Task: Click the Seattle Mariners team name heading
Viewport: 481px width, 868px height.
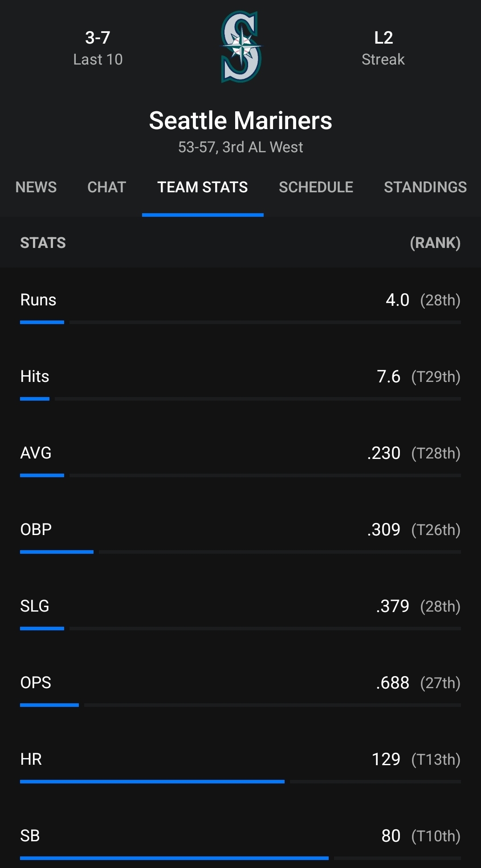Action: coord(240,121)
